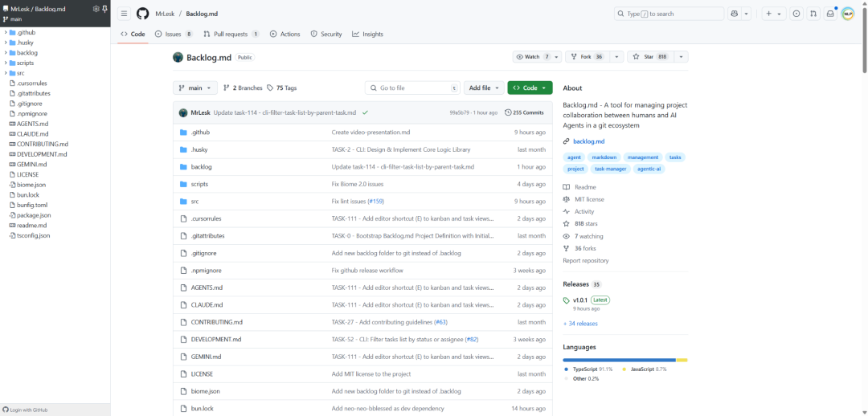The height and width of the screenshot is (416, 868).
Task: Click the green commit status checkmark
Action: point(365,112)
